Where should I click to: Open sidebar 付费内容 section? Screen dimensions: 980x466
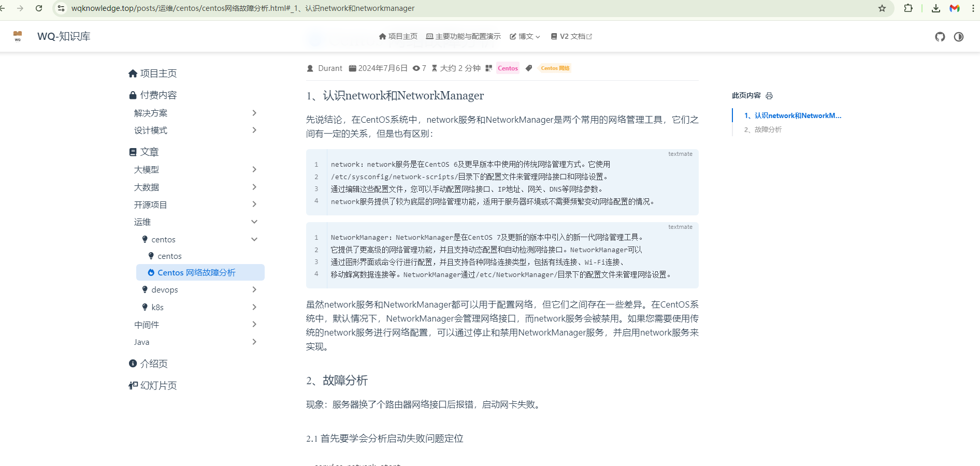[153, 95]
